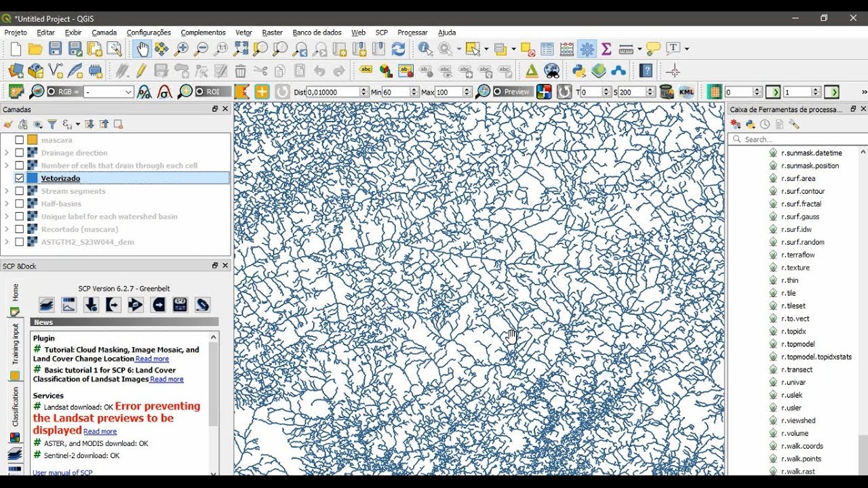
Task: Enable the Drainage direction layer checkbox
Action: (x=19, y=153)
